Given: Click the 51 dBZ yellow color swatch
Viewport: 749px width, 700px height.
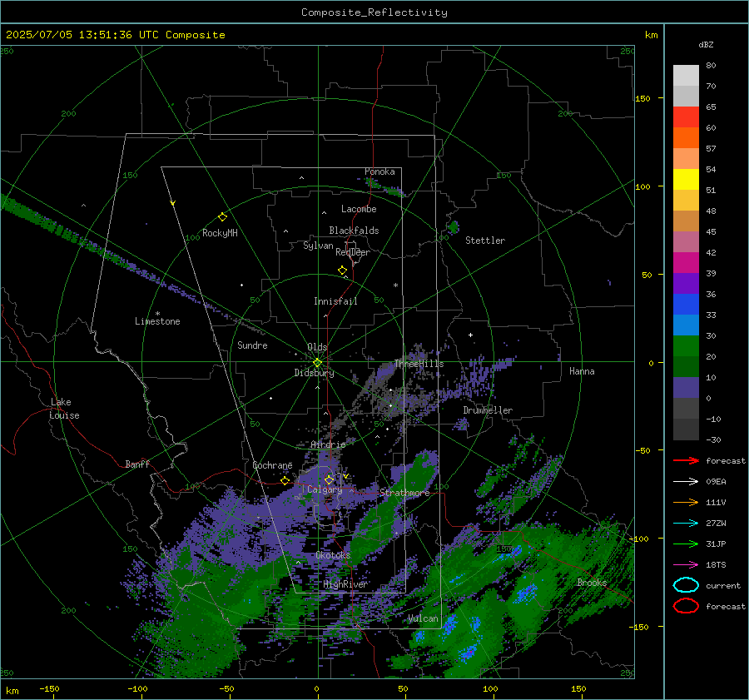Looking at the screenshot, I should (686, 180).
